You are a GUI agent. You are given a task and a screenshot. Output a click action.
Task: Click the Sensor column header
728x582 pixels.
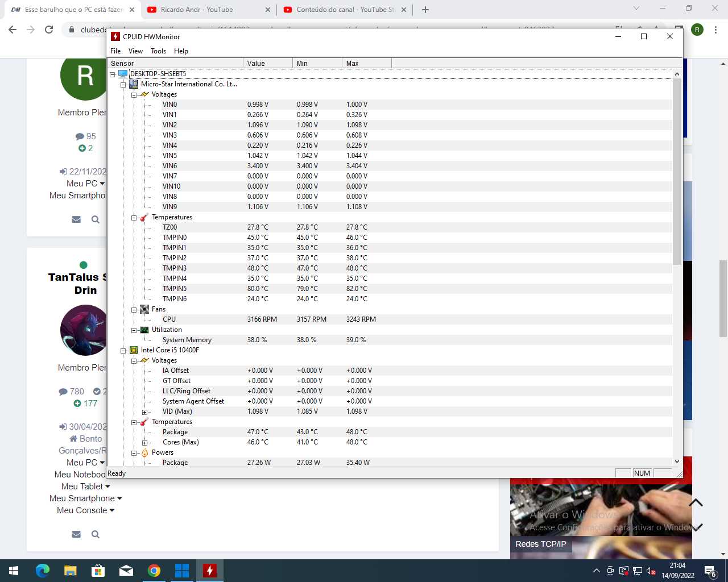tap(175, 63)
